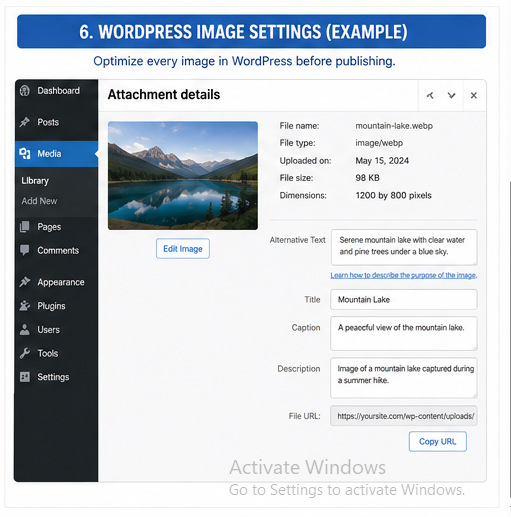The image size is (511, 517).
Task: Click the Edit Image button
Action: pos(183,249)
